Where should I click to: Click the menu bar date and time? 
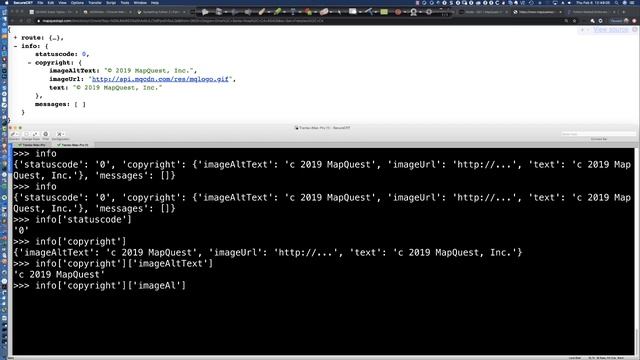pyautogui.click(x=592, y=2)
